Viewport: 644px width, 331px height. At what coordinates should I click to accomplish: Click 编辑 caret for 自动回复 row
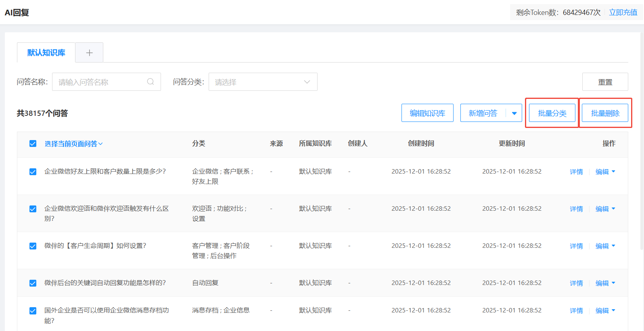coord(613,283)
